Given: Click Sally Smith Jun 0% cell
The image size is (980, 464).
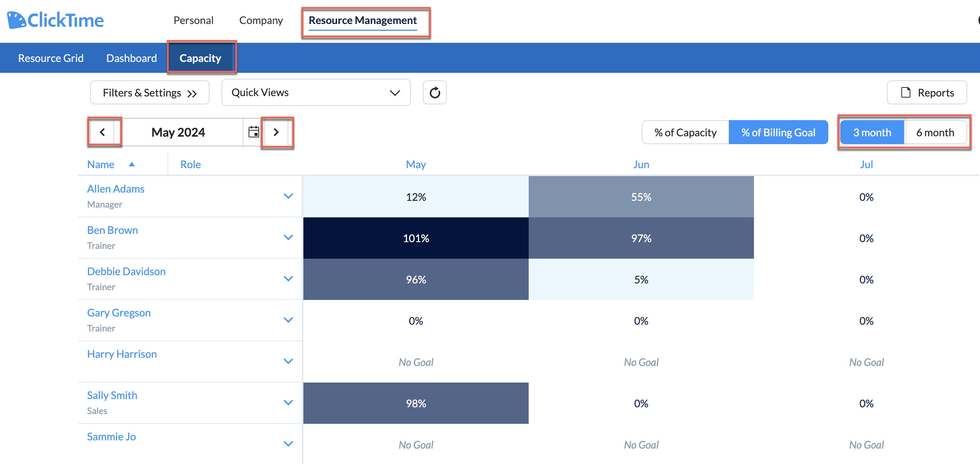Looking at the screenshot, I should click(641, 403).
